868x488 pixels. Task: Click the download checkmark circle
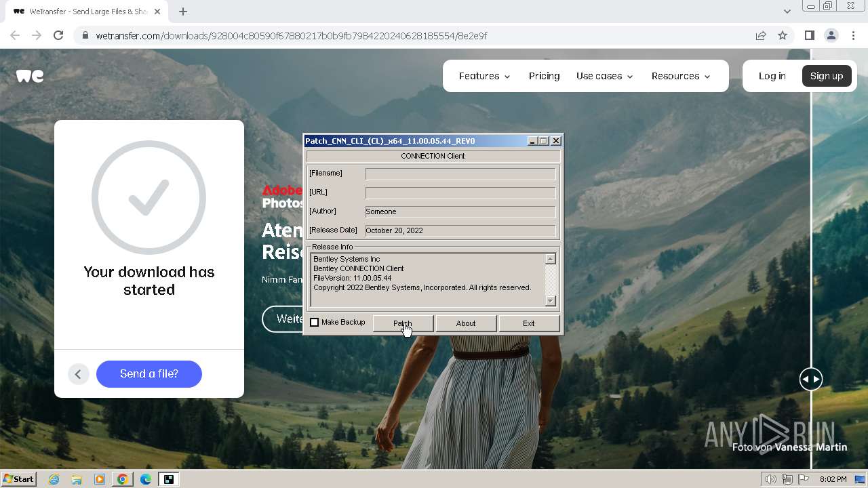[x=149, y=198]
